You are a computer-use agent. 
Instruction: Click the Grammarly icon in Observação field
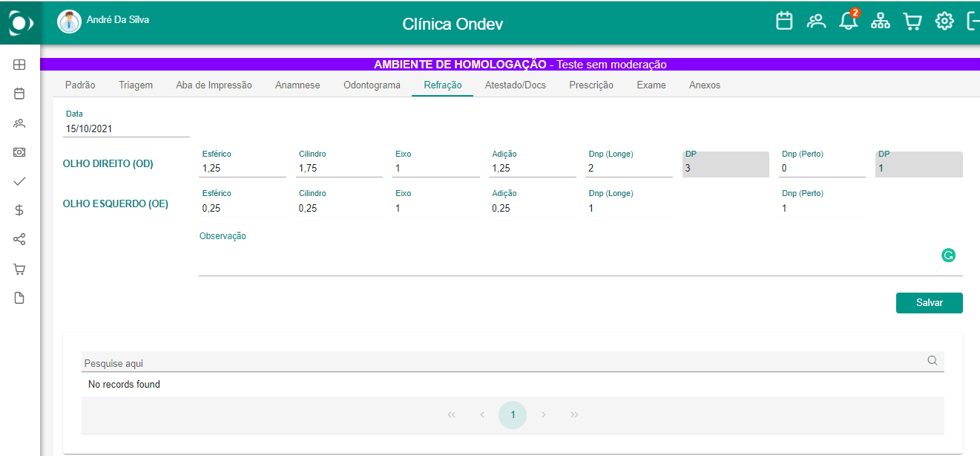pyautogui.click(x=948, y=255)
